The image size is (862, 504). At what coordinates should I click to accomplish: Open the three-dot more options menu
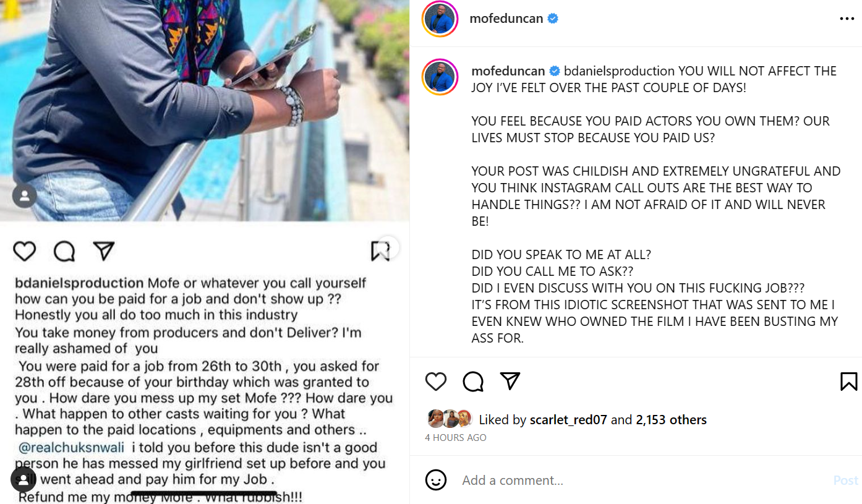click(x=847, y=19)
